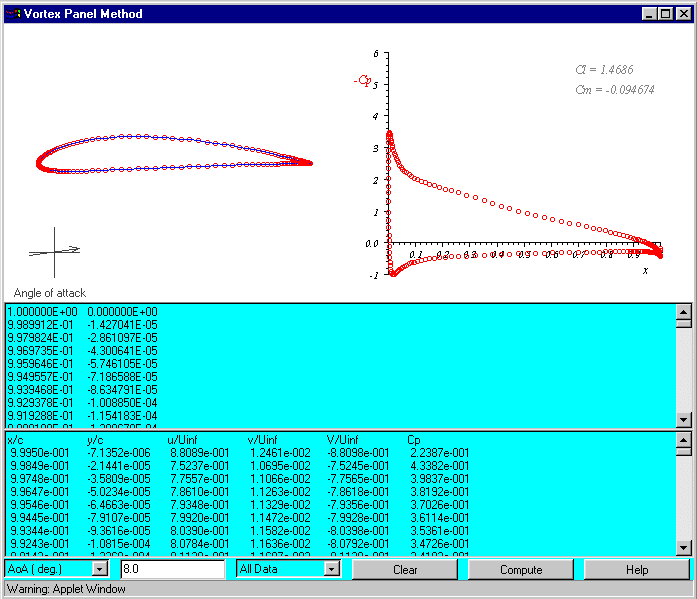Click the Compute button

coord(521,570)
